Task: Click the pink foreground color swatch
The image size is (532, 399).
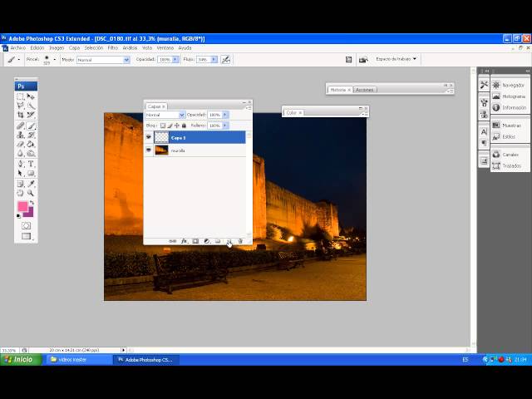Action: 22,206
